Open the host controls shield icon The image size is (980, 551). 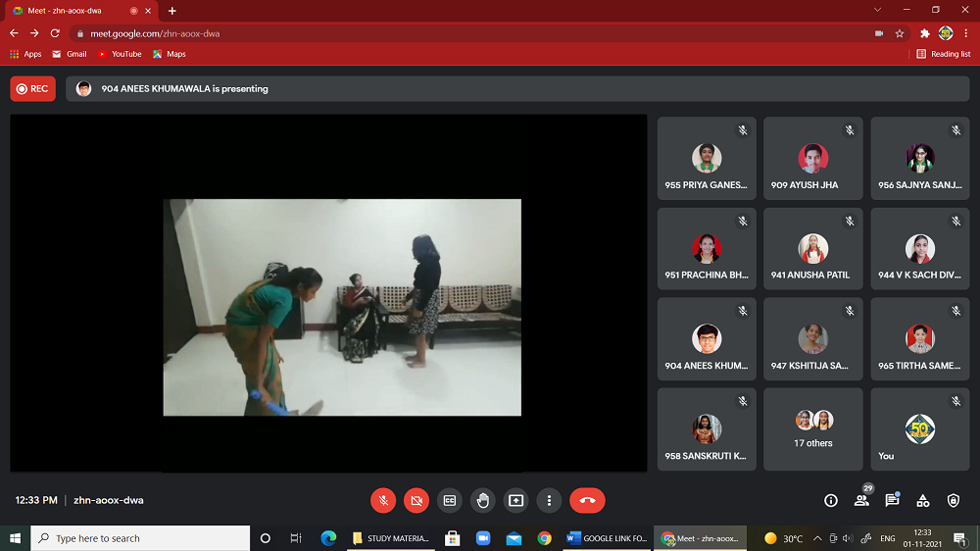point(954,500)
